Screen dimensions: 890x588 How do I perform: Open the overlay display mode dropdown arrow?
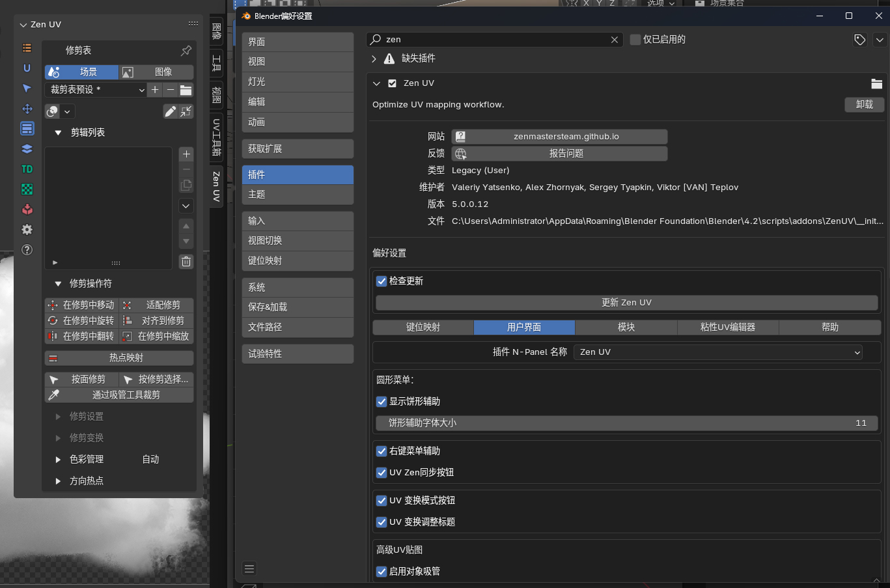[x=67, y=111]
